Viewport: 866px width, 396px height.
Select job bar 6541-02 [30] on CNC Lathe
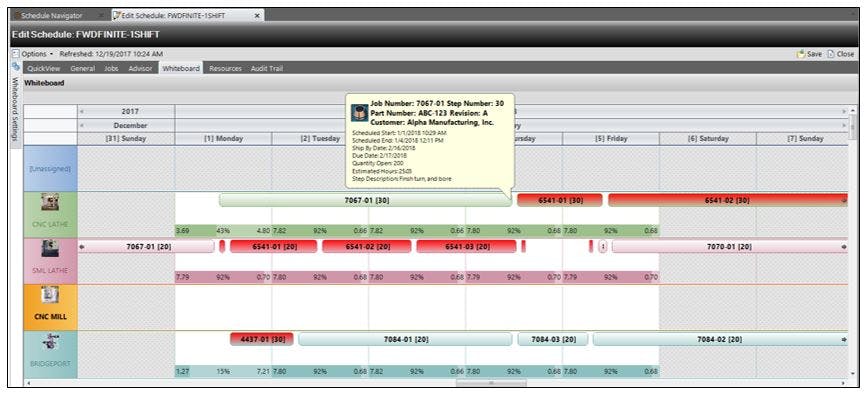pos(727,200)
